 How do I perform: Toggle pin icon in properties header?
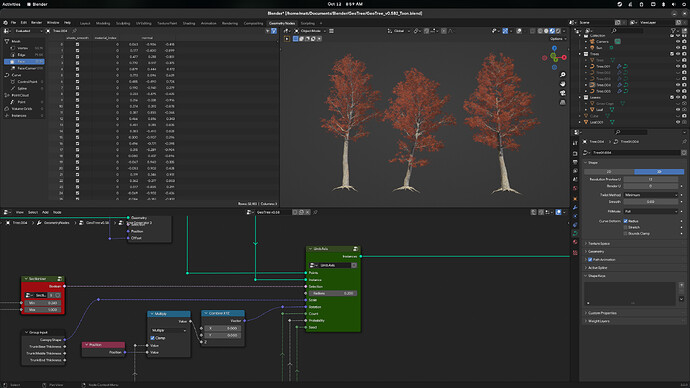tap(684, 142)
